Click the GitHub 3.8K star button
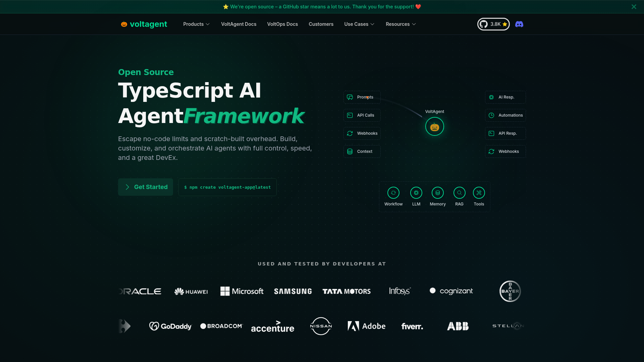644x362 pixels. [493, 24]
